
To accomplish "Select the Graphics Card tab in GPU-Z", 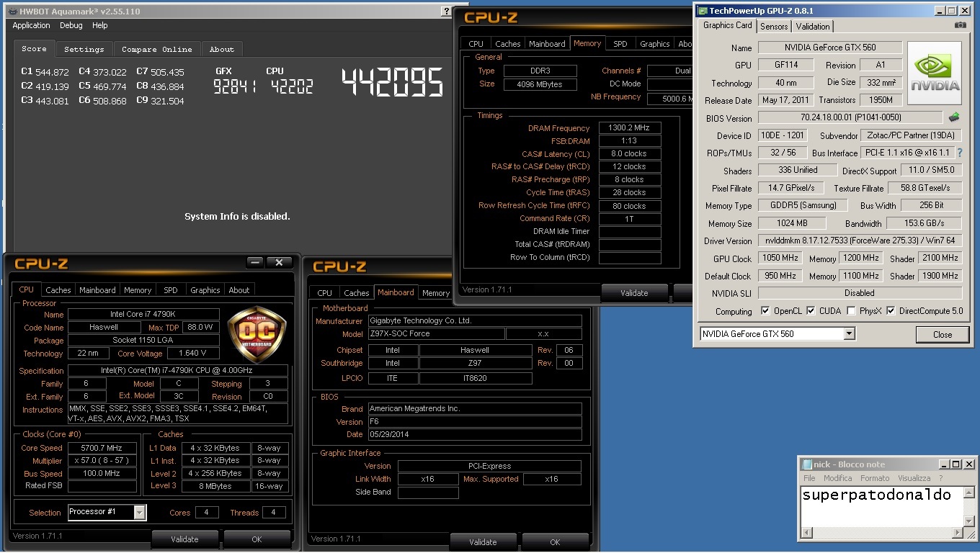I will [x=727, y=25].
